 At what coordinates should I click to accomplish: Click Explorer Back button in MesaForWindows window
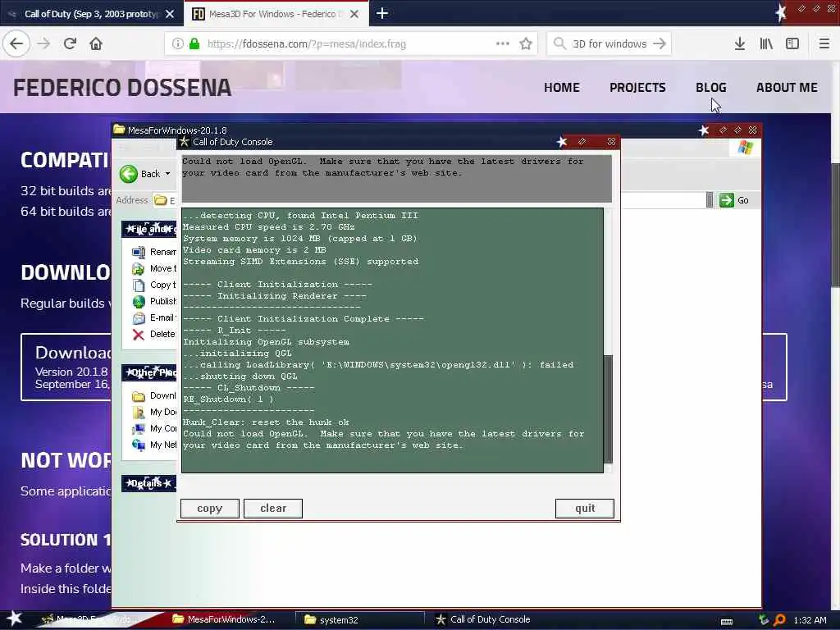click(139, 174)
